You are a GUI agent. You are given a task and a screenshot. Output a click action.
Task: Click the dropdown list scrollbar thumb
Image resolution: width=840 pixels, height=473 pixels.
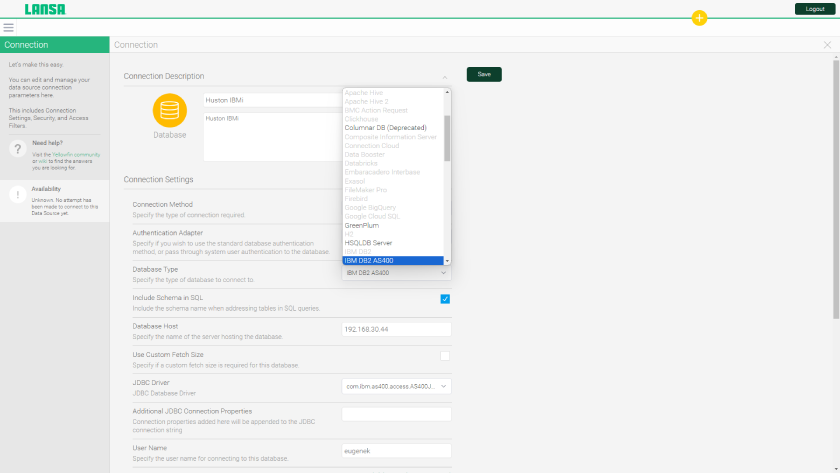447,138
